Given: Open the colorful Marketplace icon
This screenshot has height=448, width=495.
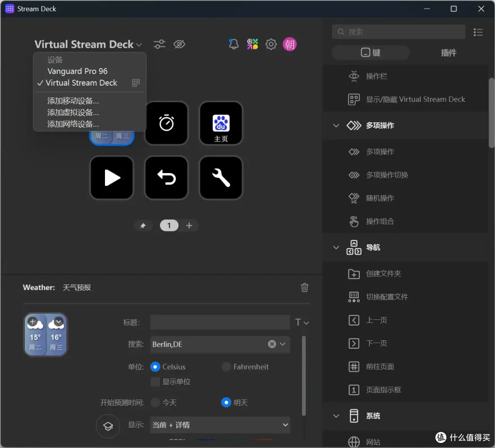Looking at the screenshot, I should (x=253, y=44).
